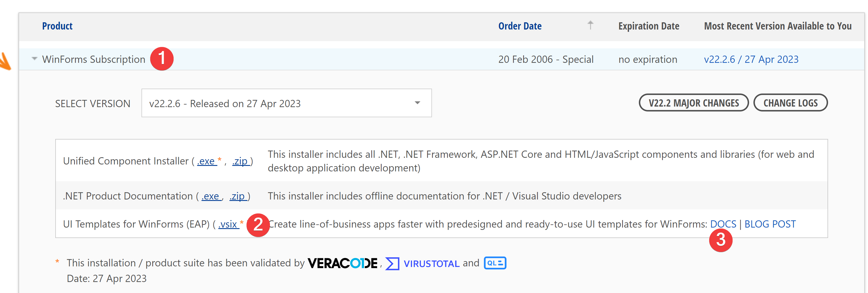Click the Veracode logo
The width and height of the screenshot is (868, 293).
pyautogui.click(x=343, y=263)
